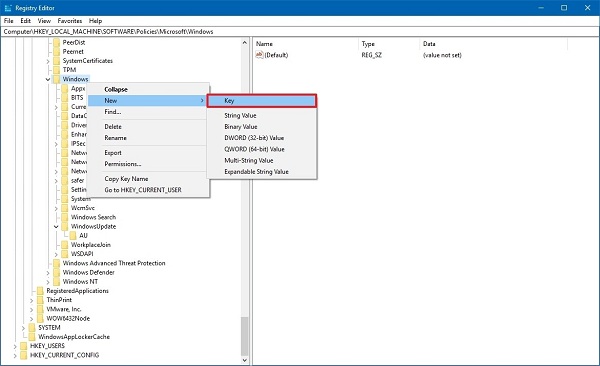600x366 pixels.
Task: Click the registry path address bar
Action: (300, 32)
